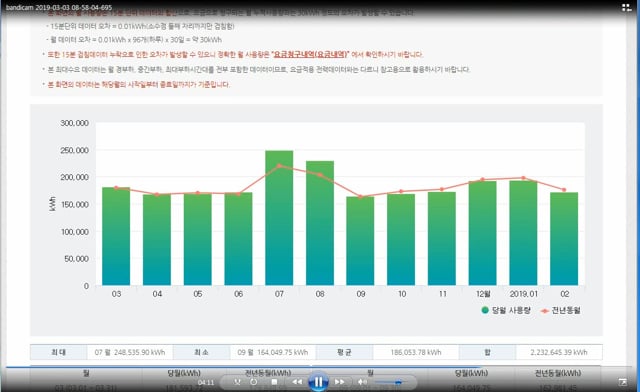Click the full-screen icon at top right
Viewport: 640px width, 392px height.
click(x=626, y=7)
